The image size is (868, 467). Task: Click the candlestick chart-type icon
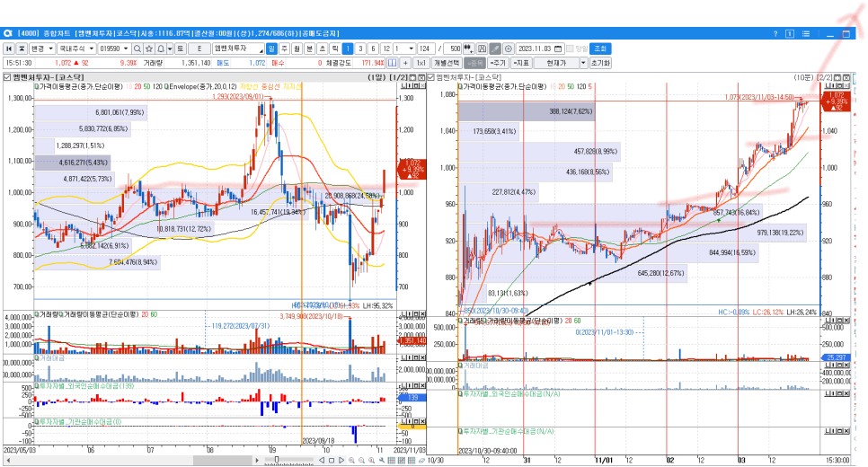click(468, 48)
